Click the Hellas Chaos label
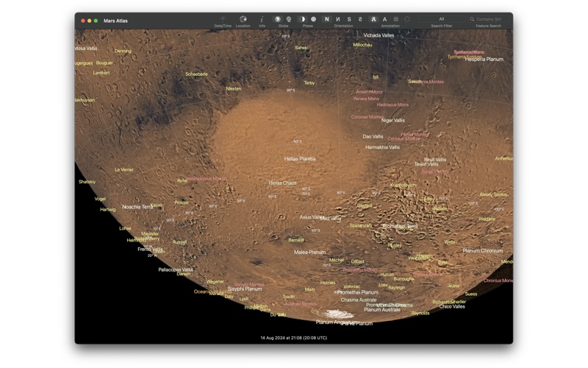Image resolution: width=588 pixels, height=368 pixels. [x=282, y=183]
